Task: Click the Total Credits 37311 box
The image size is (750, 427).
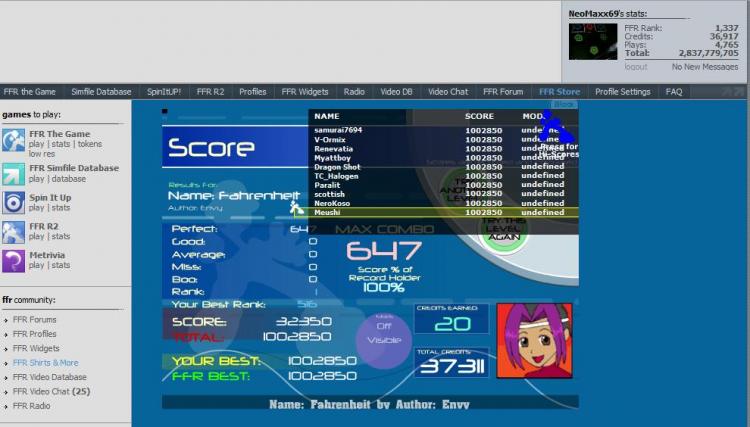Action: [452, 362]
